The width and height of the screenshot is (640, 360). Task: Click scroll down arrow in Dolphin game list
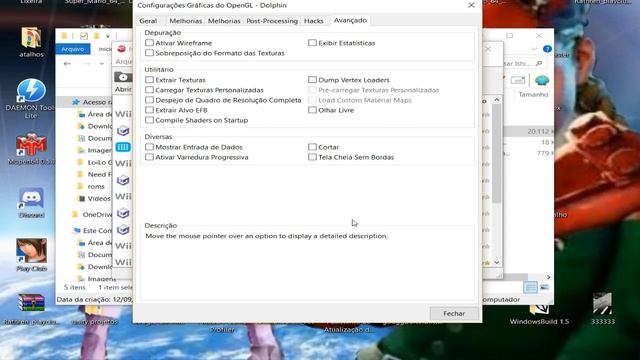coord(497,262)
